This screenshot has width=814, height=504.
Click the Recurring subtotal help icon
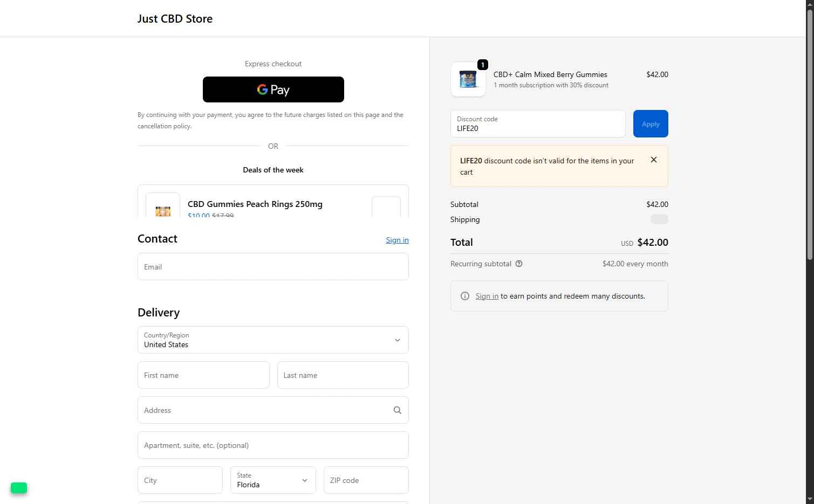click(x=519, y=264)
